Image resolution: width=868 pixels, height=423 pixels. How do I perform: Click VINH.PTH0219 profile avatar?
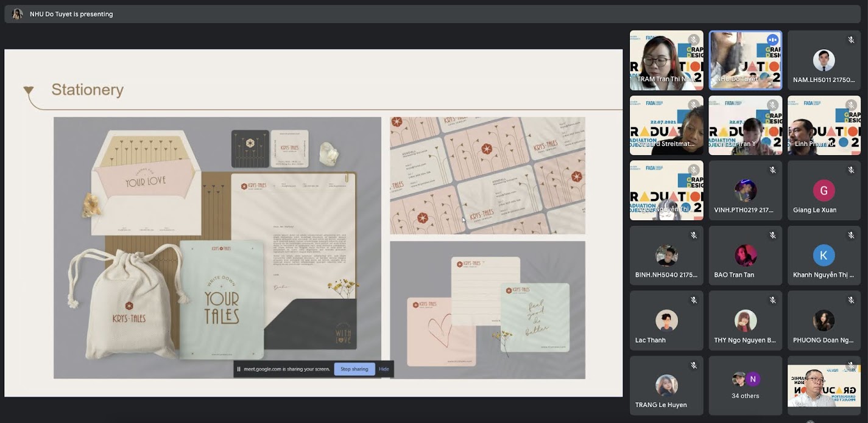coord(746,191)
